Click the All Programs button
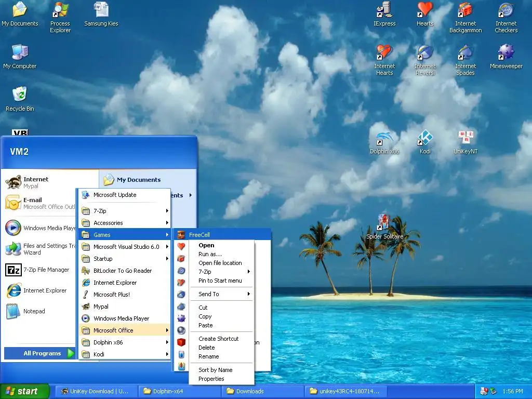The image size is (532, 399). tap(39, 353)
